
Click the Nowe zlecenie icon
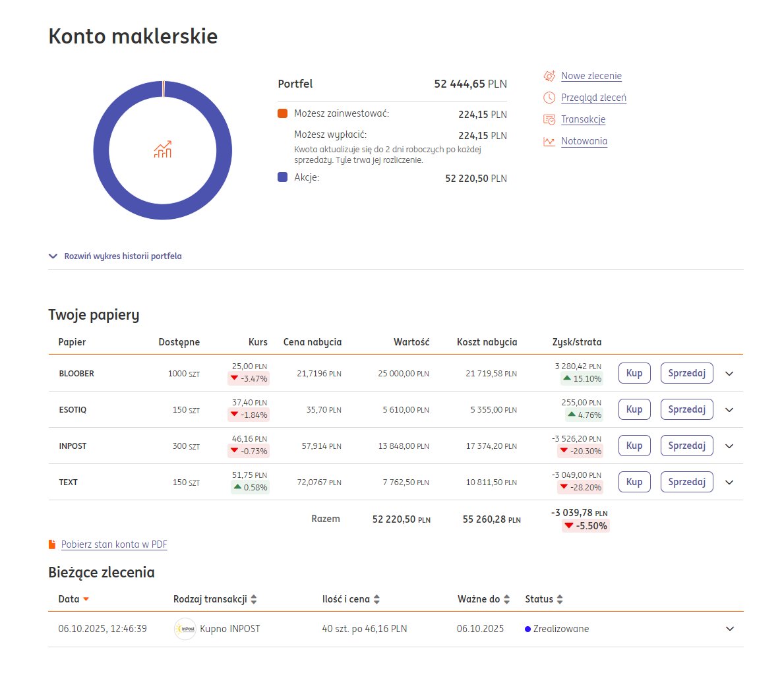coord(549,76)
